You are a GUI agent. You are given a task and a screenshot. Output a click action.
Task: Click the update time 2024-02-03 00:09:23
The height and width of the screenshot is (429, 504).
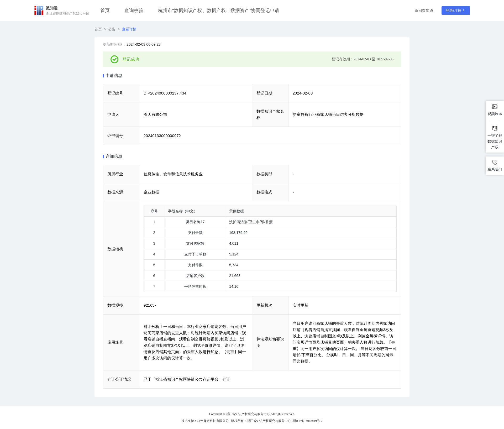144,44
